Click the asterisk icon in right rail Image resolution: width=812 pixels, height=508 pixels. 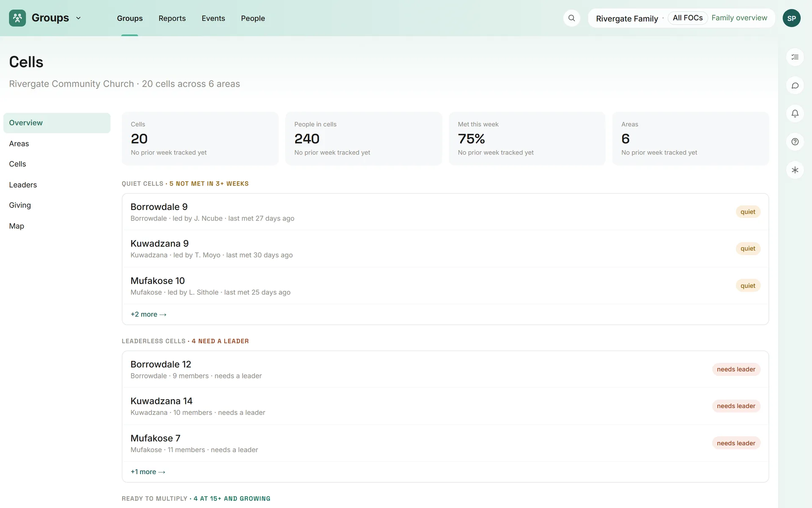coord(795,170)
